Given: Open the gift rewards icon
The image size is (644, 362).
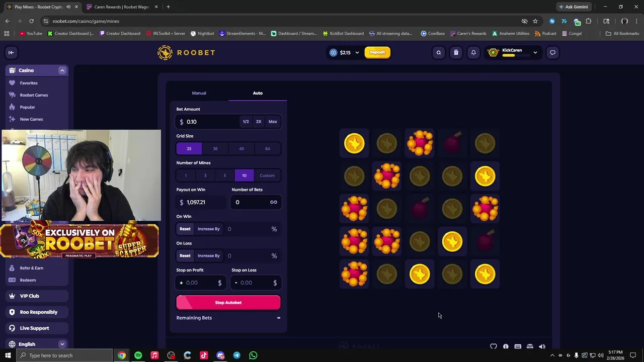Looking at the screenshot, I should [456, 52].
